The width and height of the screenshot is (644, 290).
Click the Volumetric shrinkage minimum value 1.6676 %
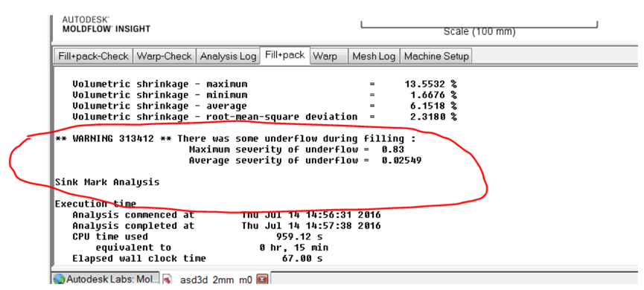click(433, 95)
